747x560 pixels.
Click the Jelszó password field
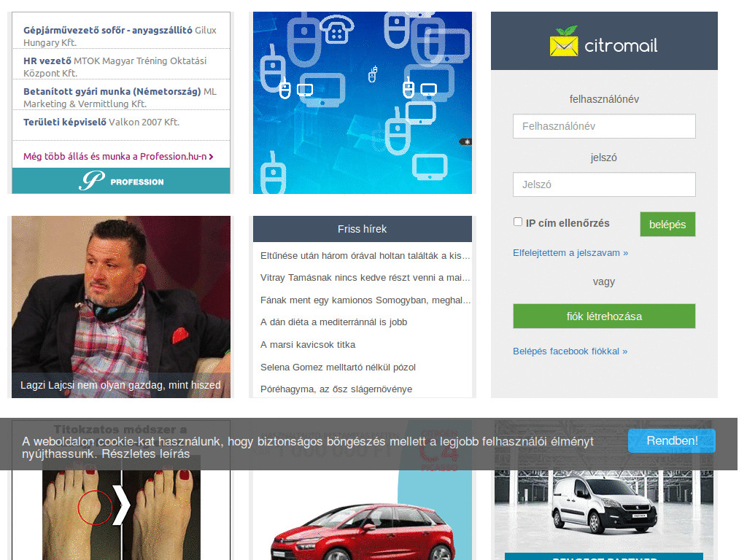(x=604, y=184)
